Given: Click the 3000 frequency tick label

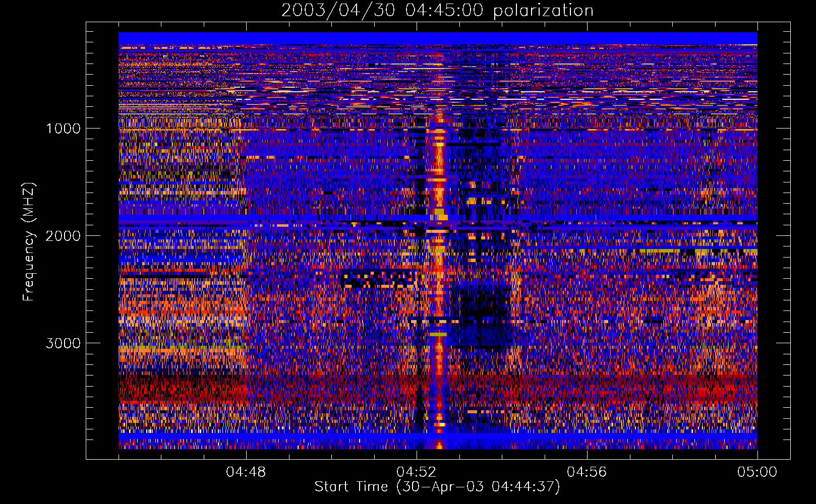Looking at the screenshot, I should (63, 343).
